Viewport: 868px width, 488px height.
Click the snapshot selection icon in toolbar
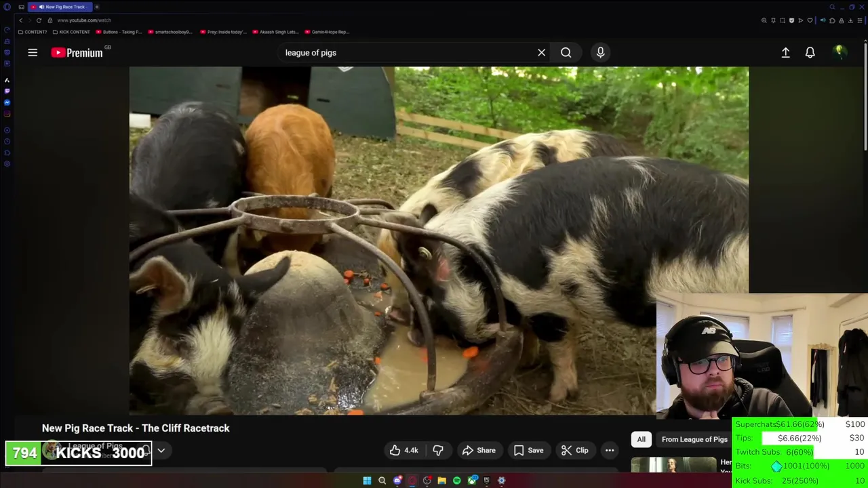coord(782,20)
